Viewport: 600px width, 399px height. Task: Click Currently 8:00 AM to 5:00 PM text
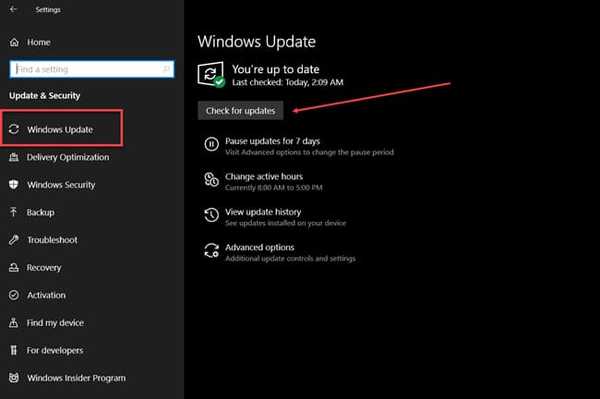tap(274, 187)
